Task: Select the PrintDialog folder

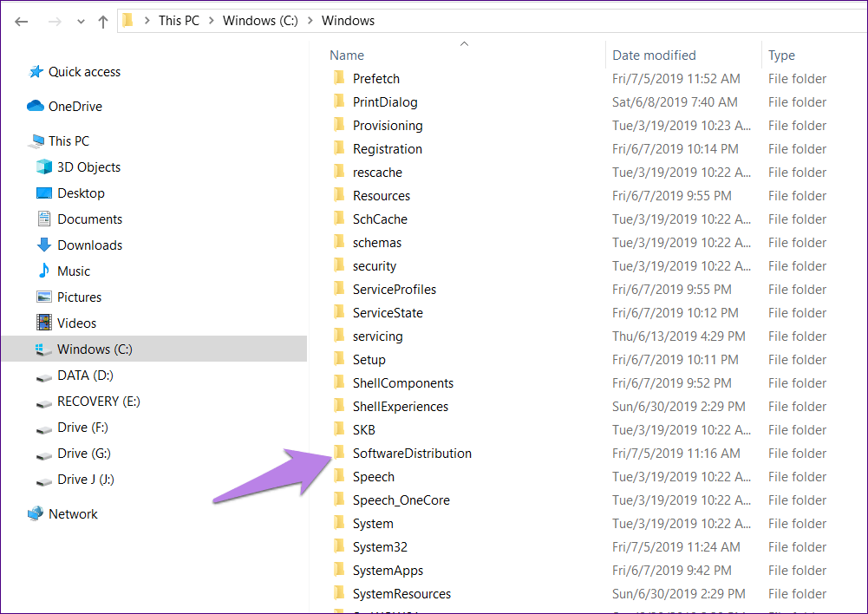Action: pos(385,102)
